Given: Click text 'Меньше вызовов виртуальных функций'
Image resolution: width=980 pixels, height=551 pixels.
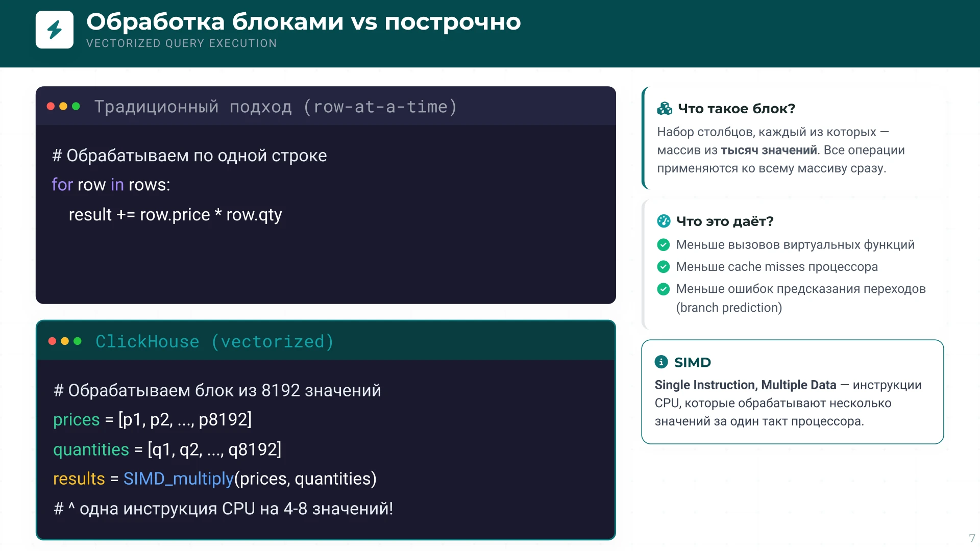Looking at the screenshot, I should (x=795, y=245).
